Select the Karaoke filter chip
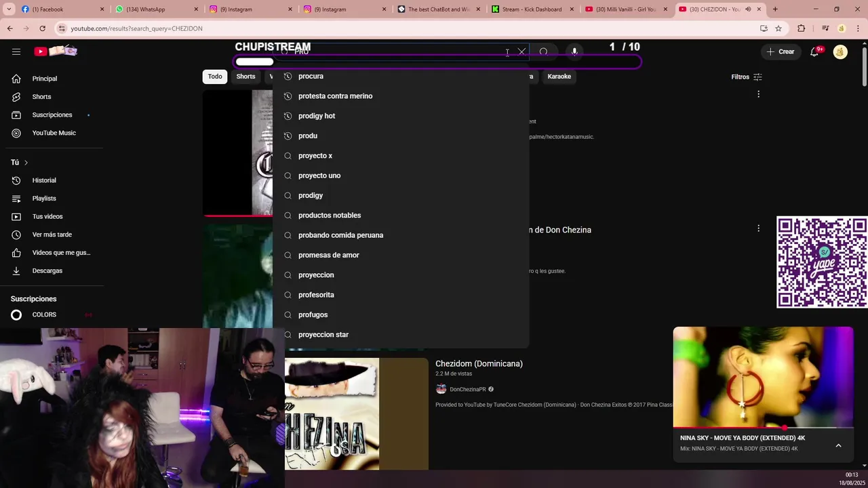 [559, 77]
